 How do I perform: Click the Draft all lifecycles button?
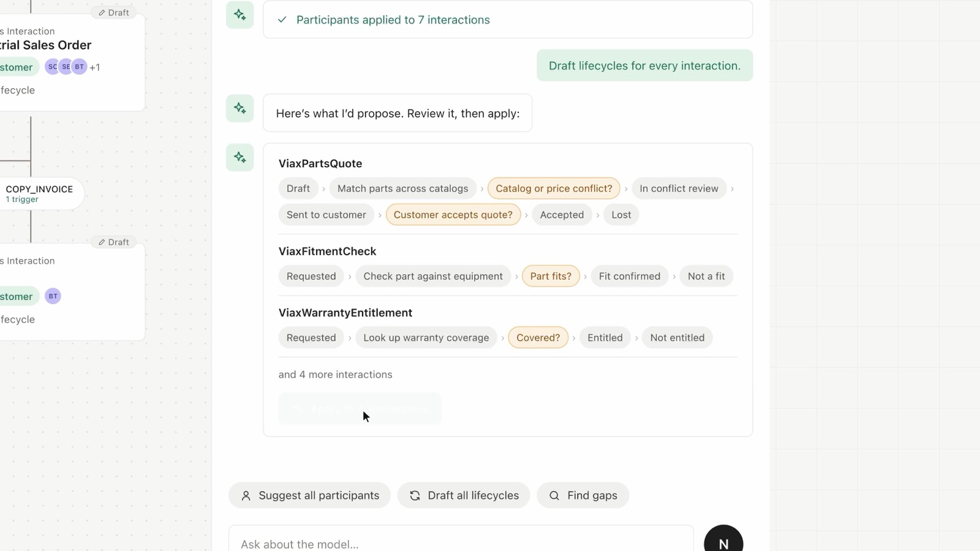tap(464, 496)
